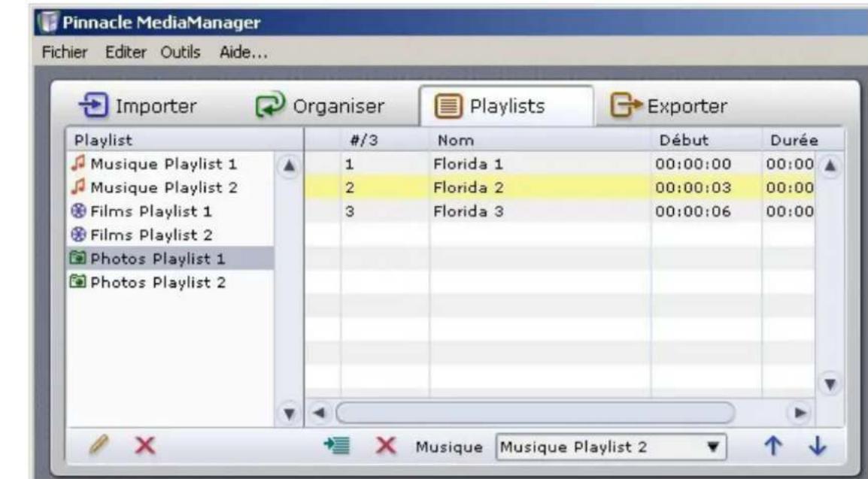868x479 pixels.
Task: Click playlist list scroll up arrow
Action: click(x=289, y=165)
